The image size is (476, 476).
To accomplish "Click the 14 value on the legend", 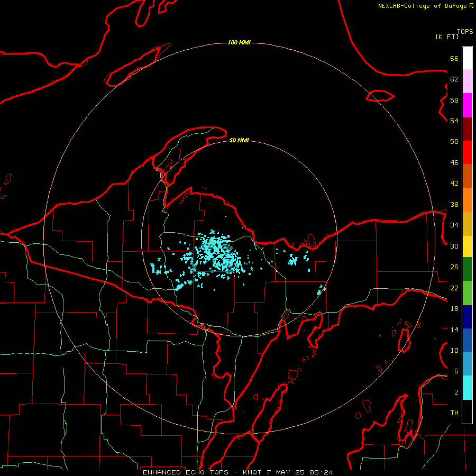I will [454, 329].
